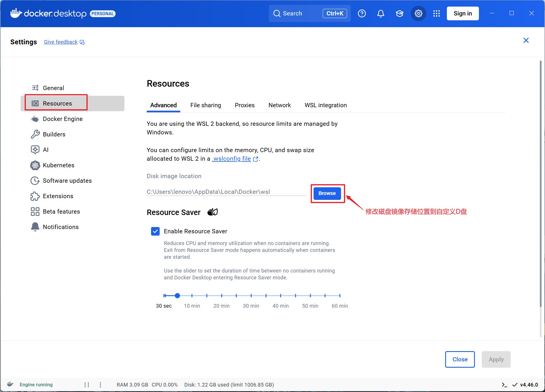Close the Settings panel with X
Viewport: 545px width, 392px height.
pyautogui.click(x=526, y=40)
